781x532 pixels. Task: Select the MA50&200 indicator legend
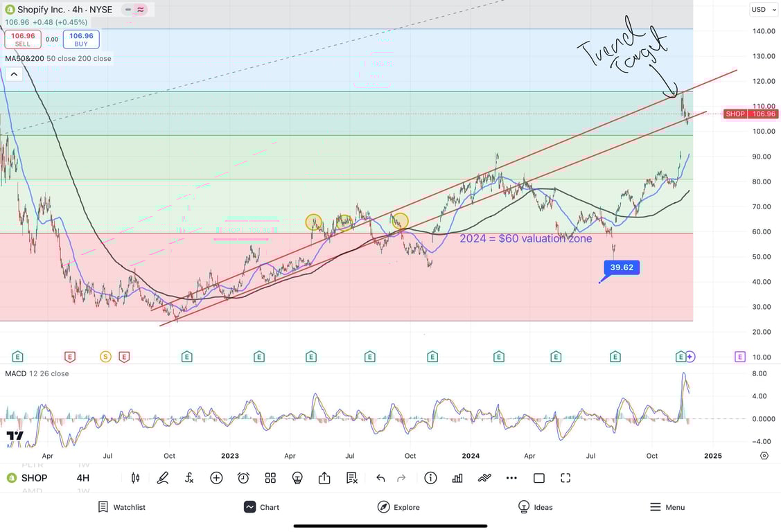[x=58, y=58]
